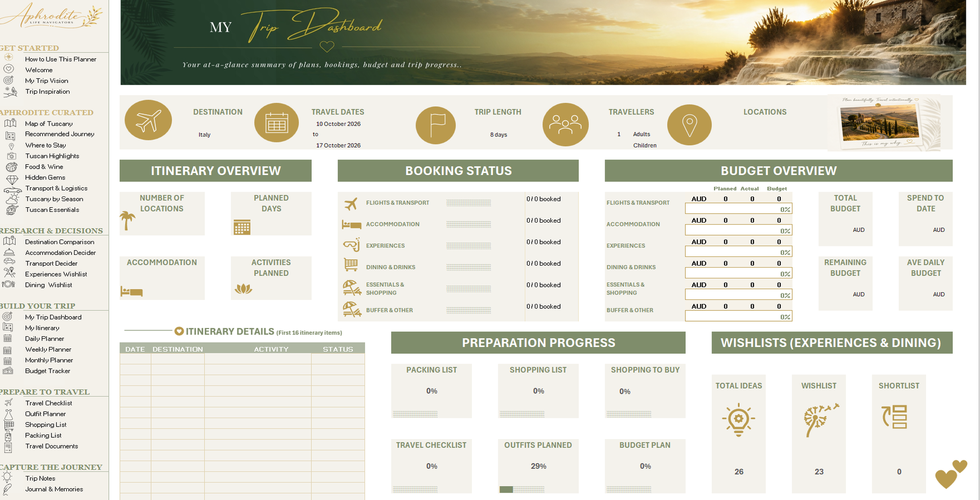Viewport: 980px width, 500px height.
Task: Click the Outfits Planned 29% progress bar
Action: point(522,489)
